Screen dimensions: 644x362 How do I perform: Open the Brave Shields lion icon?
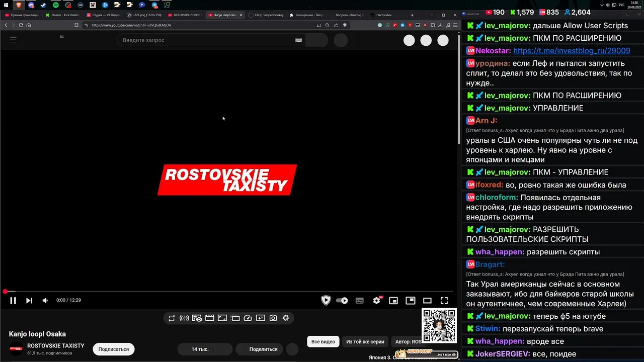click(x=345, y=25)
